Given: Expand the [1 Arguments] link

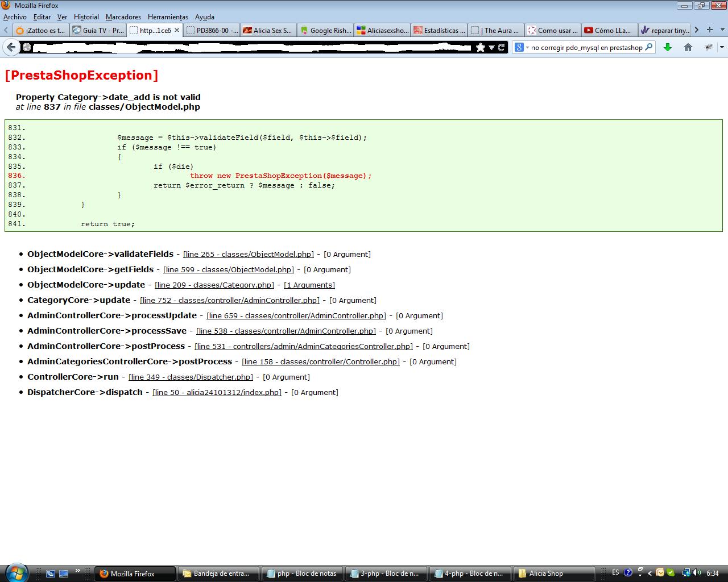Looking at the screenshot, I should 309,285.
